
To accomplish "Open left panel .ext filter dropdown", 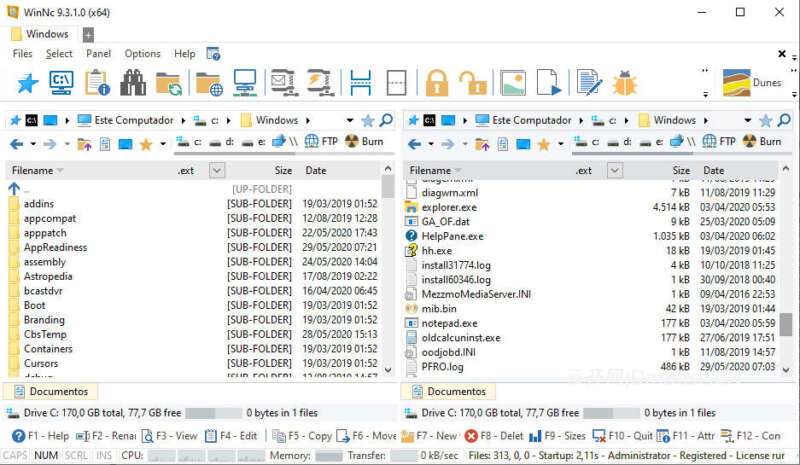I will click(217, 170).
